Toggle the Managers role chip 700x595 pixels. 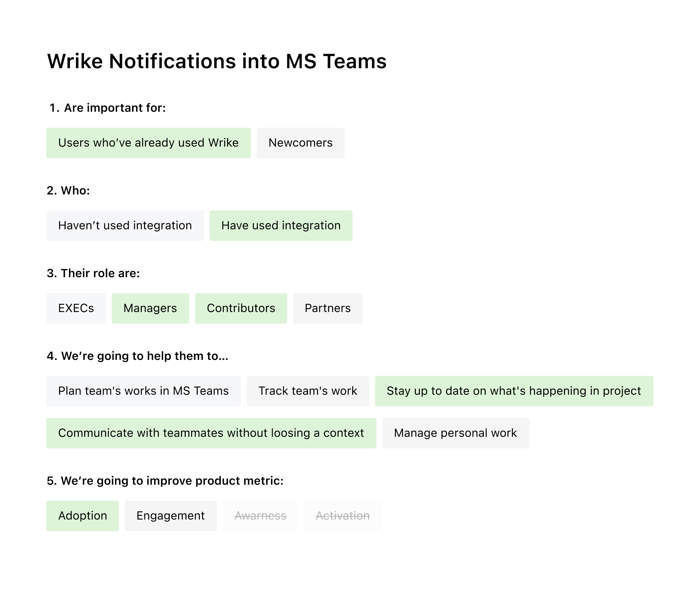click(x=150, y=308)
